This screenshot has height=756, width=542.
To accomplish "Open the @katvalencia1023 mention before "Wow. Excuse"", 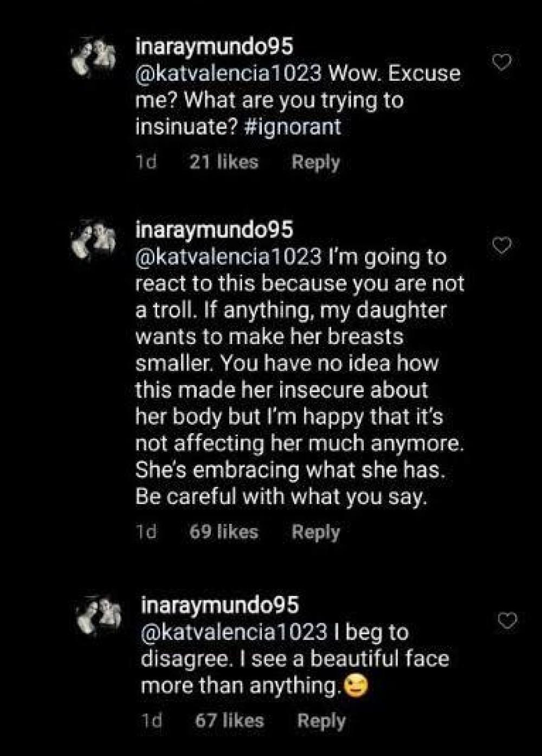I will click(228, 74).
